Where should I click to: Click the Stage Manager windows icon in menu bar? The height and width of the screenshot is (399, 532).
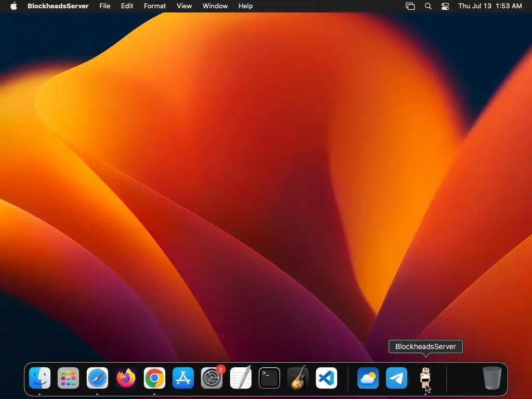coord(410,6)
